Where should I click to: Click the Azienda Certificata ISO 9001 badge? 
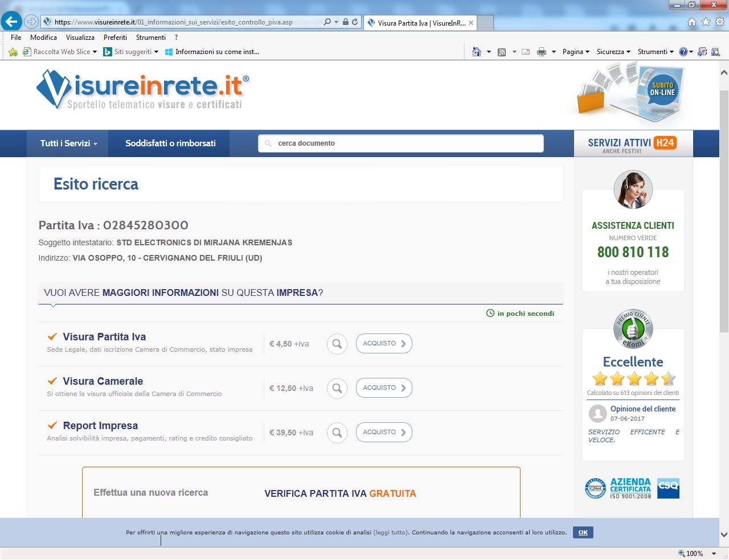point(632,488)
